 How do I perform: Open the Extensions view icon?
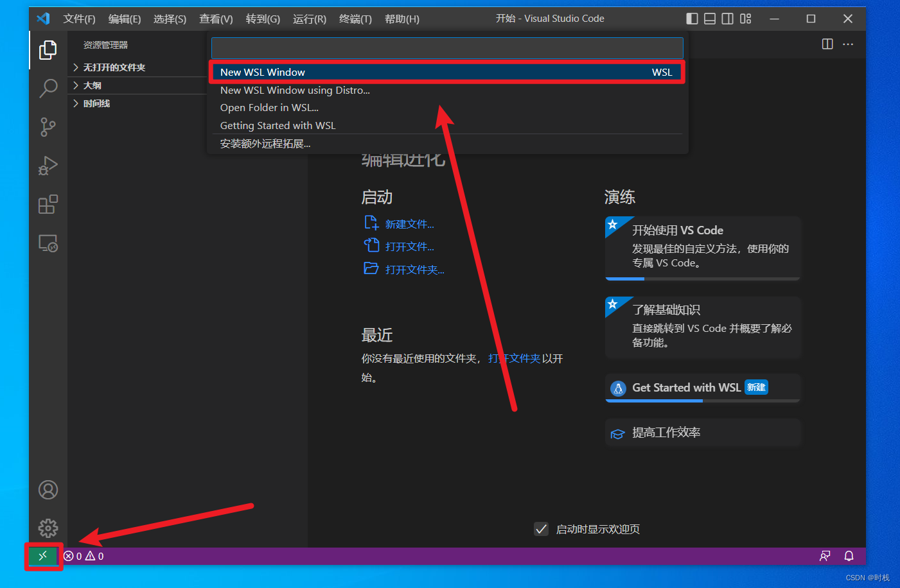coord(48,204)
